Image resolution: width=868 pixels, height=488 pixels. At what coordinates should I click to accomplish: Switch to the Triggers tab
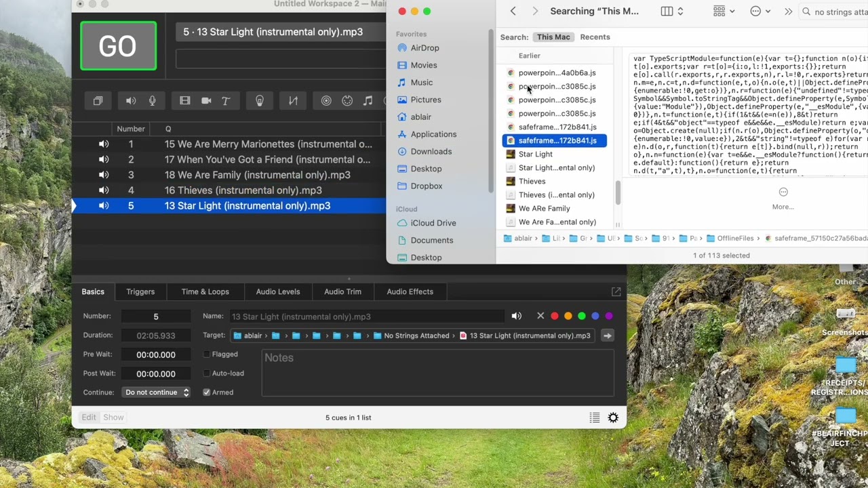[140, 291]
